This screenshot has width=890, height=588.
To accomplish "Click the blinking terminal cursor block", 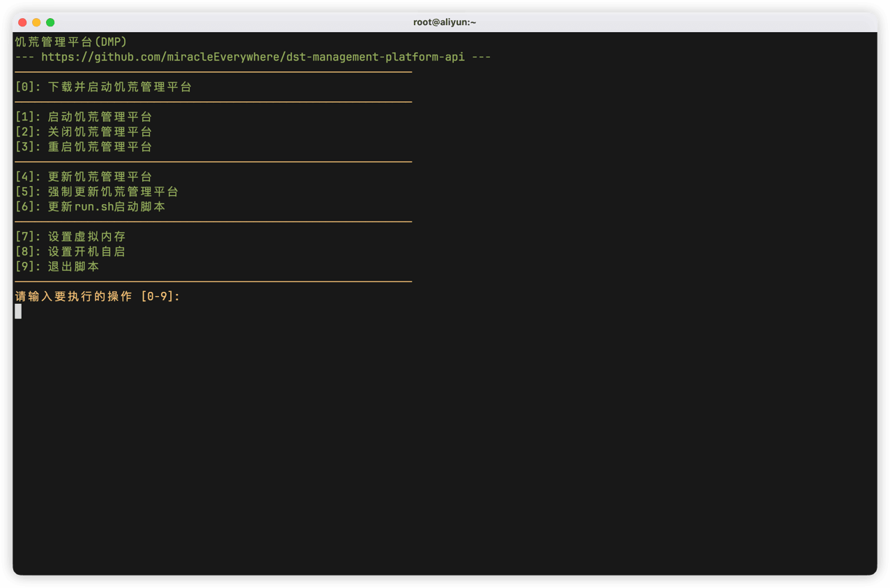I will coord(18,311).
